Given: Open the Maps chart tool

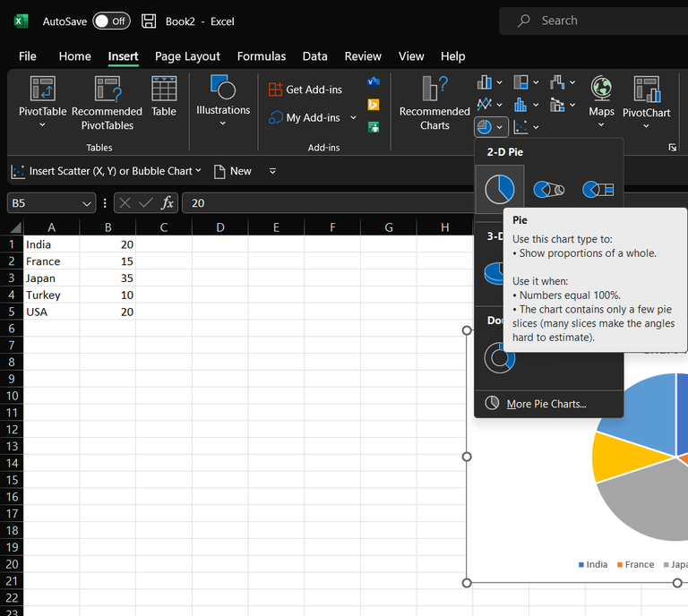Looking at the screenshot, I should (x=601, y=90).
